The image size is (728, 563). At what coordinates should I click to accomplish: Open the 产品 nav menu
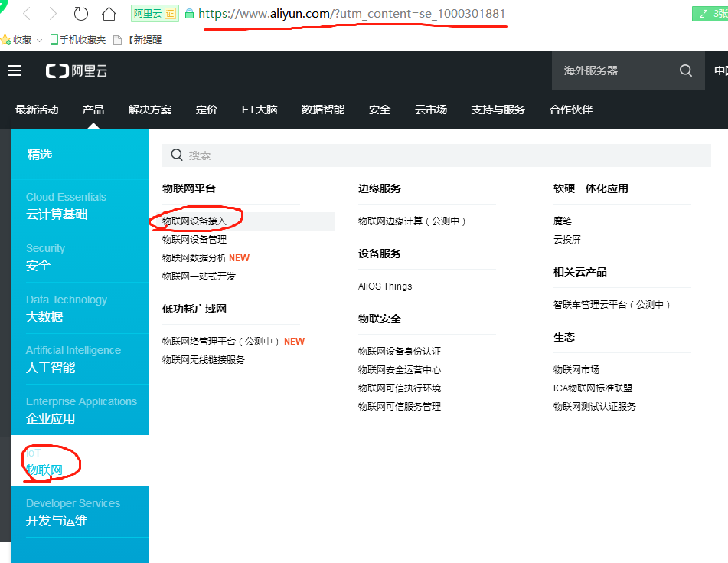click(93, 110)
